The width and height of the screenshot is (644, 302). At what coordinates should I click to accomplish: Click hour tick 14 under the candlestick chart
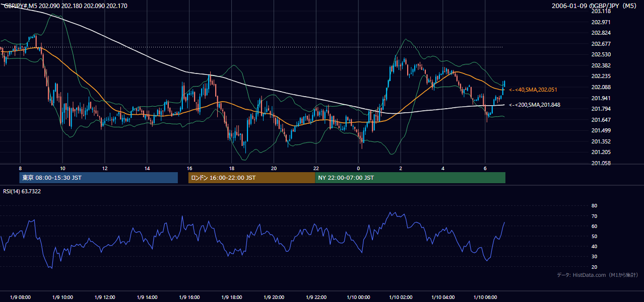click(x=147, y=168)
